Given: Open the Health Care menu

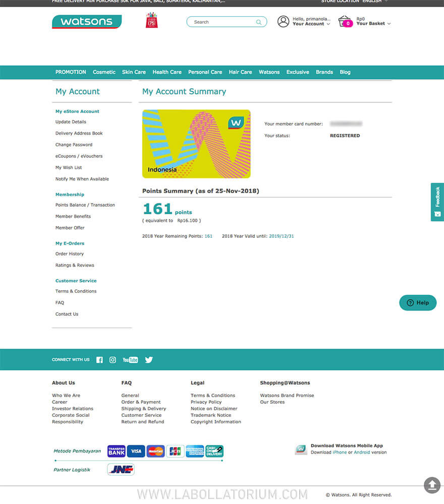Looking at the screenshot, I should pos(167,72).
